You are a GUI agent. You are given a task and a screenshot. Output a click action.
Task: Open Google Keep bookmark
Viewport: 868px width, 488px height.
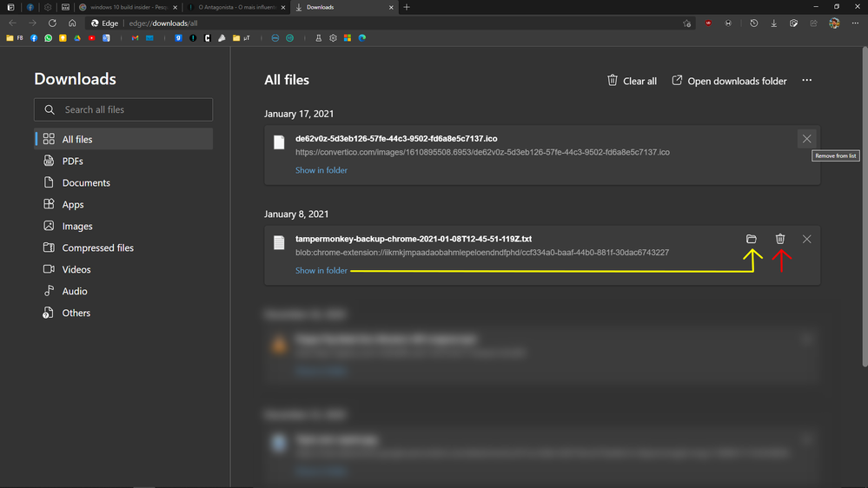click(x=63, y=38)
